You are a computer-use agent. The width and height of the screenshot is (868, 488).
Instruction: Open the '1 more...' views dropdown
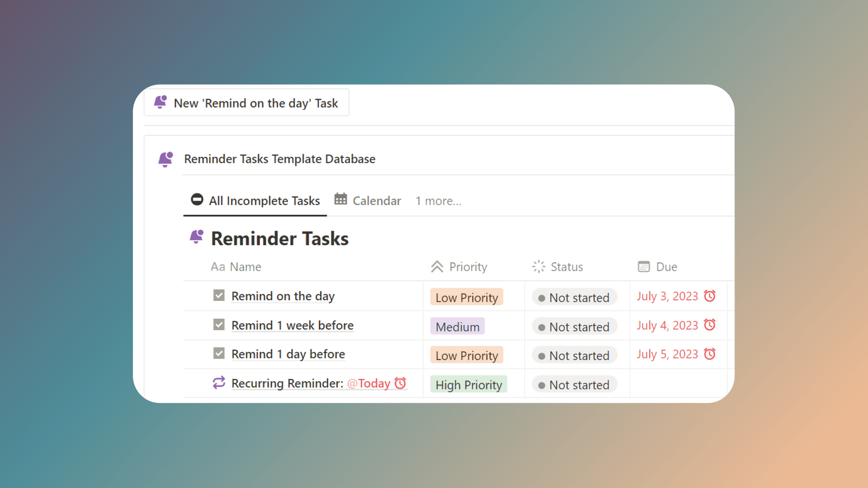coord(438,201)
